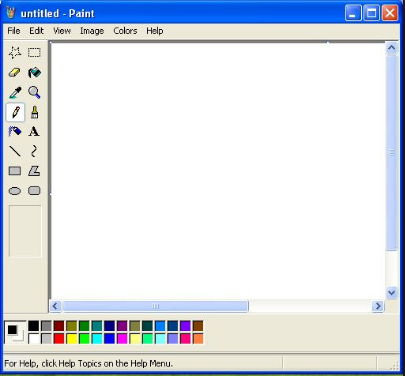Image resolution: width=405 pixels, height=376 pixels.
Task: Select the Text tool
Action: click(34, 132)
